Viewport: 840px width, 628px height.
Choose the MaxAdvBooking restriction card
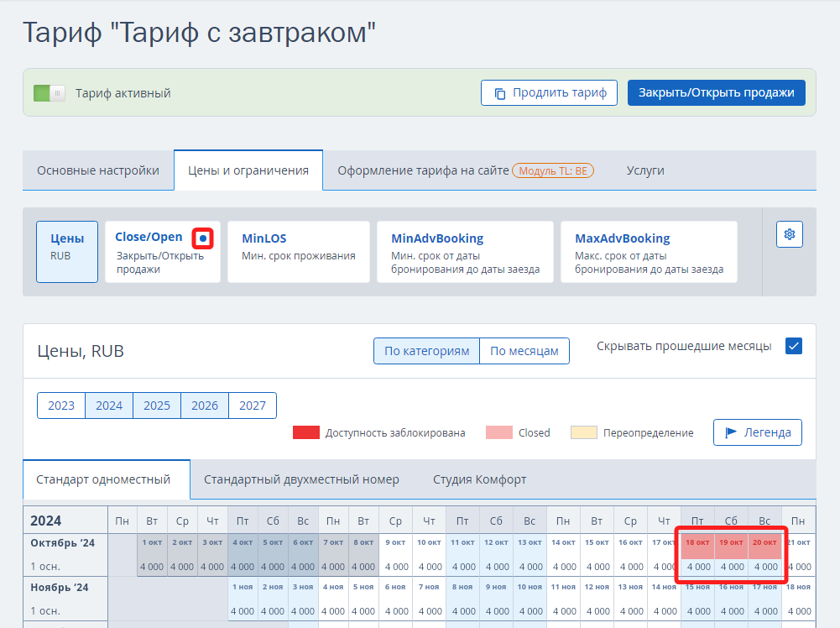coord(648,252)
